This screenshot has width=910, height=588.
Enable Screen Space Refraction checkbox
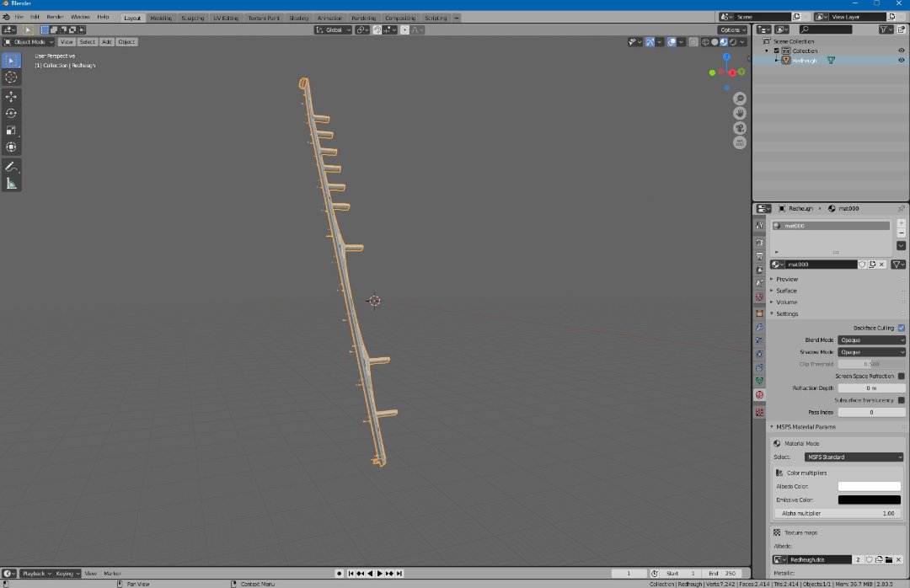pyautogui.click(x=902, y=376)
